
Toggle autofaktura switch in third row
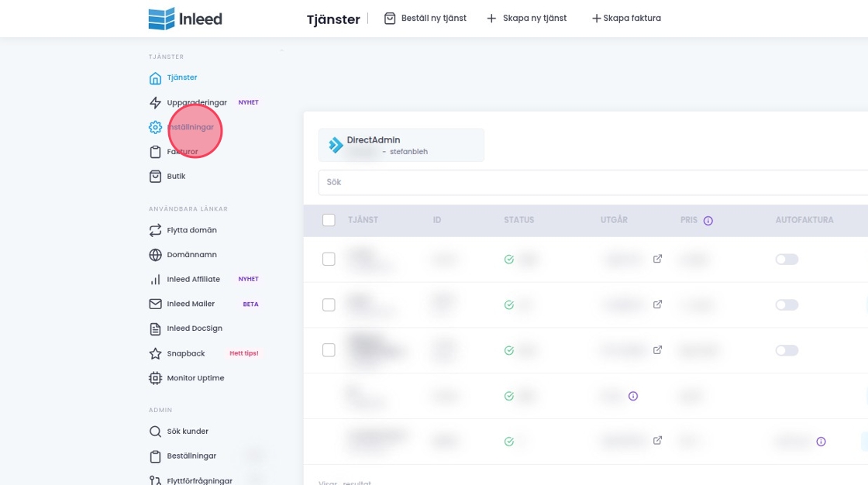[x=787, y=350]
